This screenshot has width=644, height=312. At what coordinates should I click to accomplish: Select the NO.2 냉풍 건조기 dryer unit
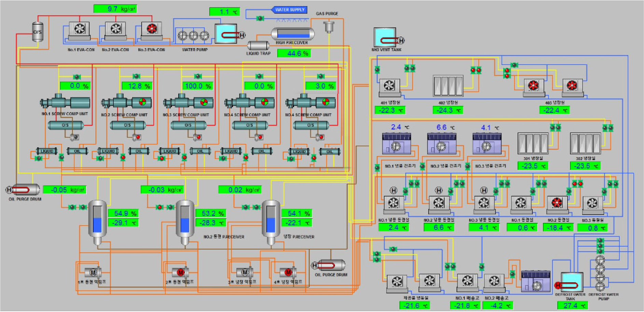click(x=442, y=144)
